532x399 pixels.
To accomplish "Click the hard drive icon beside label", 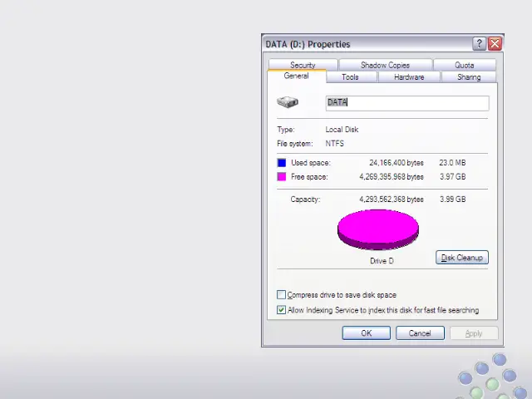I will pos(288,101).
